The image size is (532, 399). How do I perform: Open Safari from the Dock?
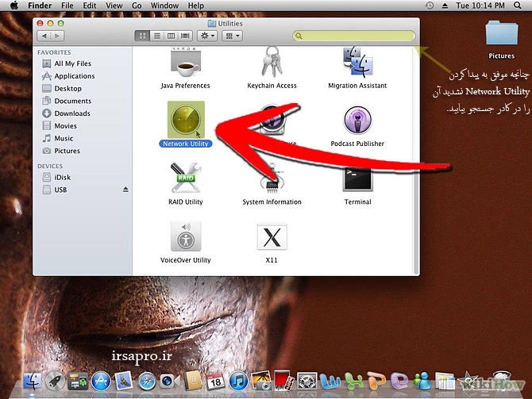coord(147,382)
